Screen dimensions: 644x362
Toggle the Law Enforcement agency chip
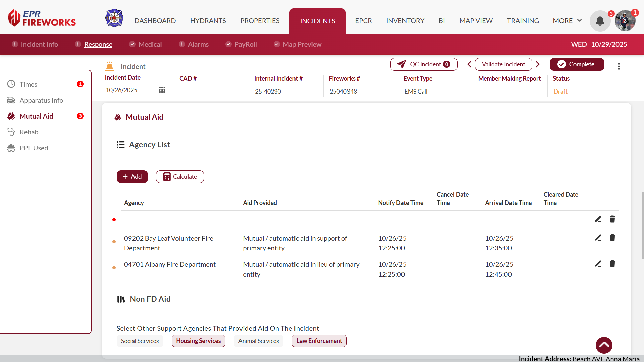[x=319, y=341]
